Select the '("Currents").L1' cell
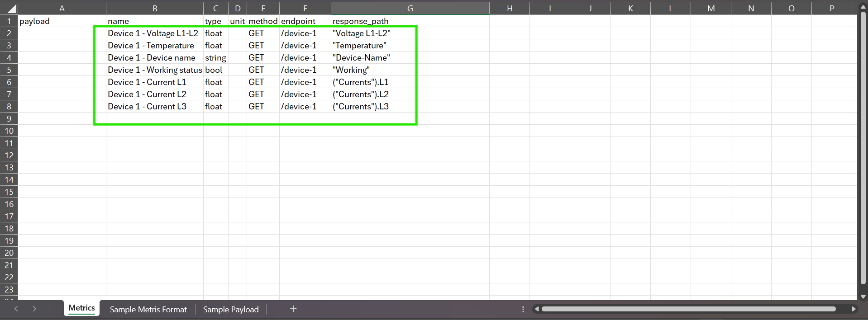The image size is (868, 320). point(410,82)
